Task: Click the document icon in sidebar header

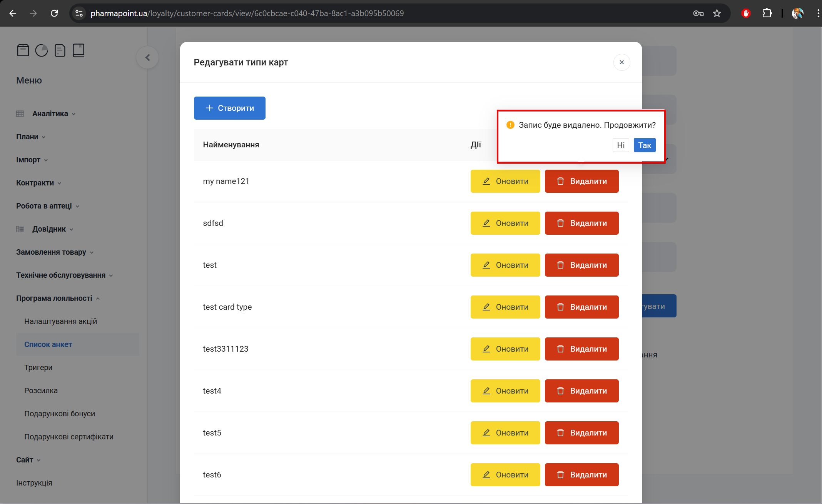Action: [x=60, y=50]
